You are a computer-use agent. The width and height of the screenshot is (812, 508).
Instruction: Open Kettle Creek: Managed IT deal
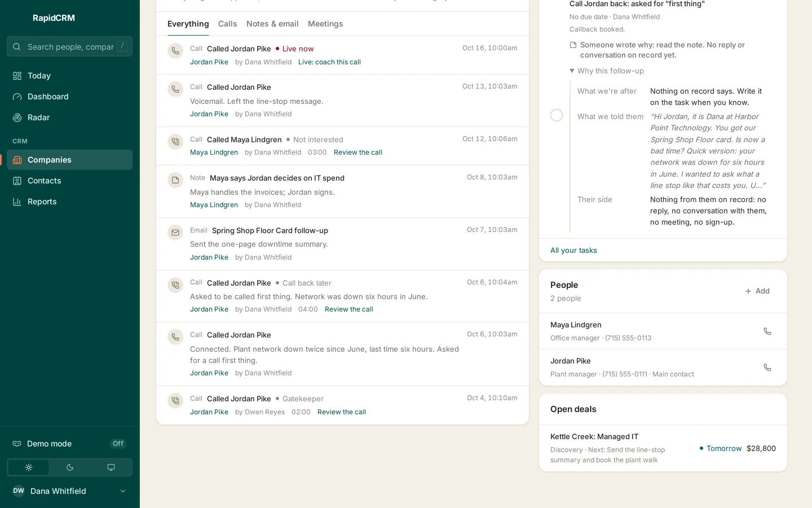pyautogui.click(x=594, y=436)
